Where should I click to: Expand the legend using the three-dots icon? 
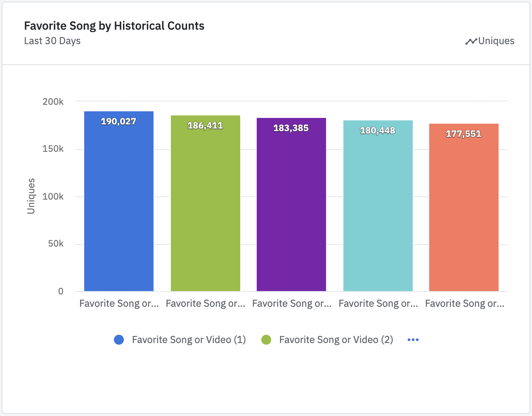413,340
